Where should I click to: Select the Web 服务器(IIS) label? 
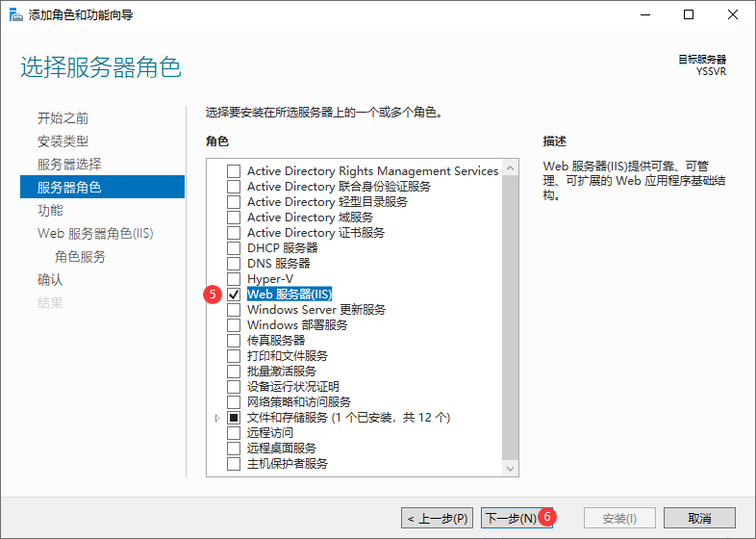tap(290, 295)
